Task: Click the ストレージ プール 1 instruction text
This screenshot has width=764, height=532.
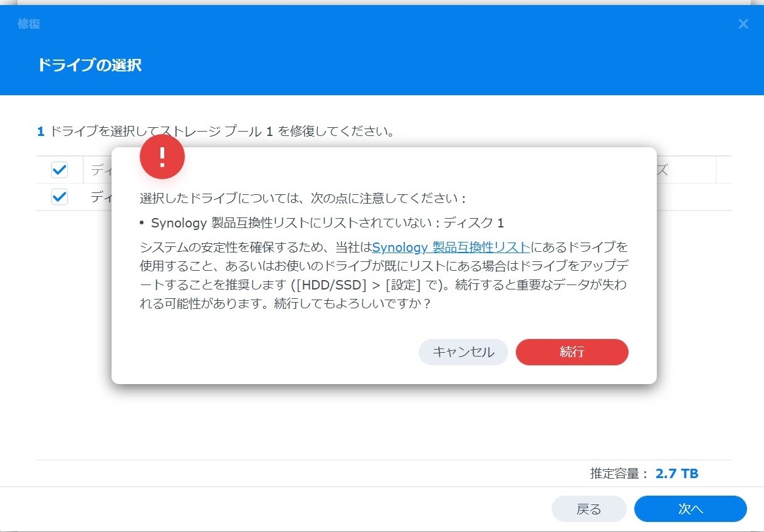Action: pos(216,132)
